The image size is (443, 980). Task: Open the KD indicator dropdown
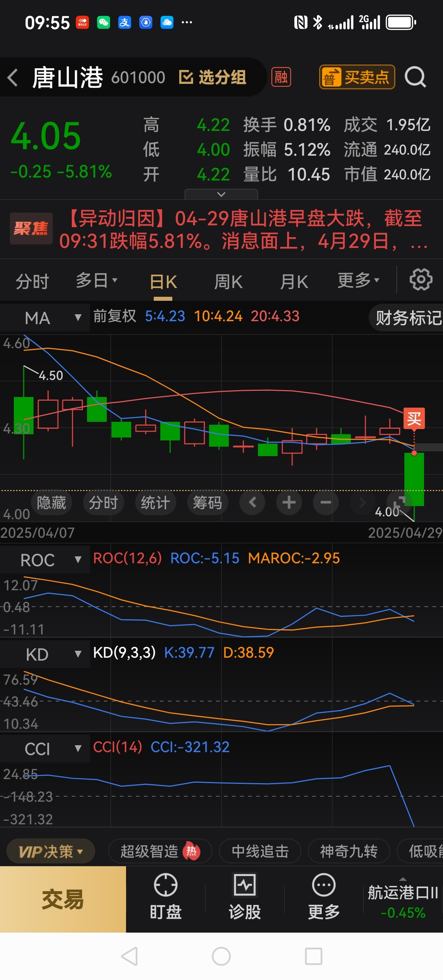[45, 654]
